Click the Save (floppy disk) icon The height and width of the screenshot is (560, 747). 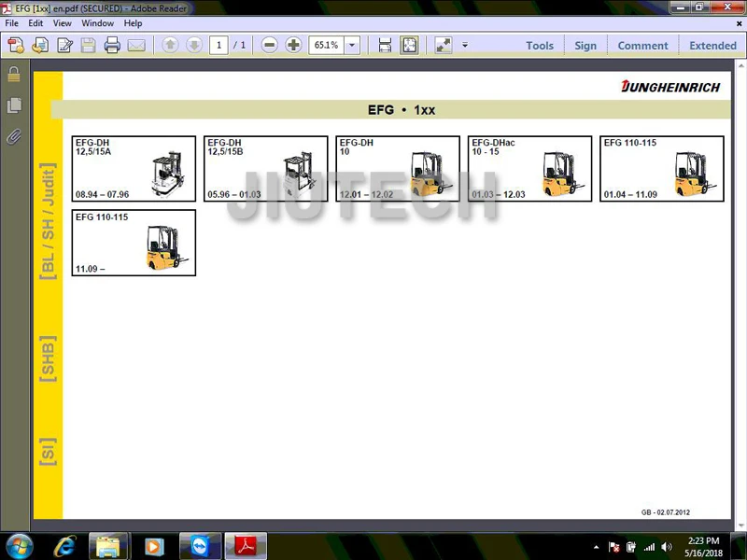coord(88,45)
